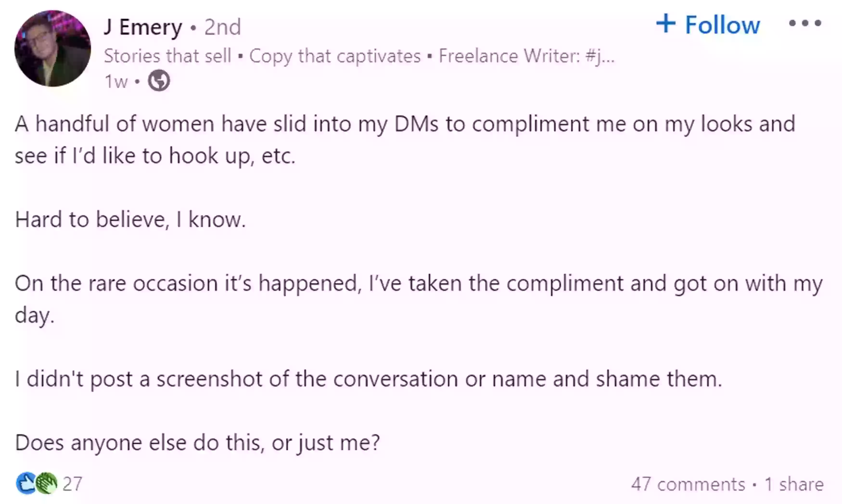Screen dimensions: 842x504
Task: Click the post's first paragraph about DMs
Action: coord(405,139)
